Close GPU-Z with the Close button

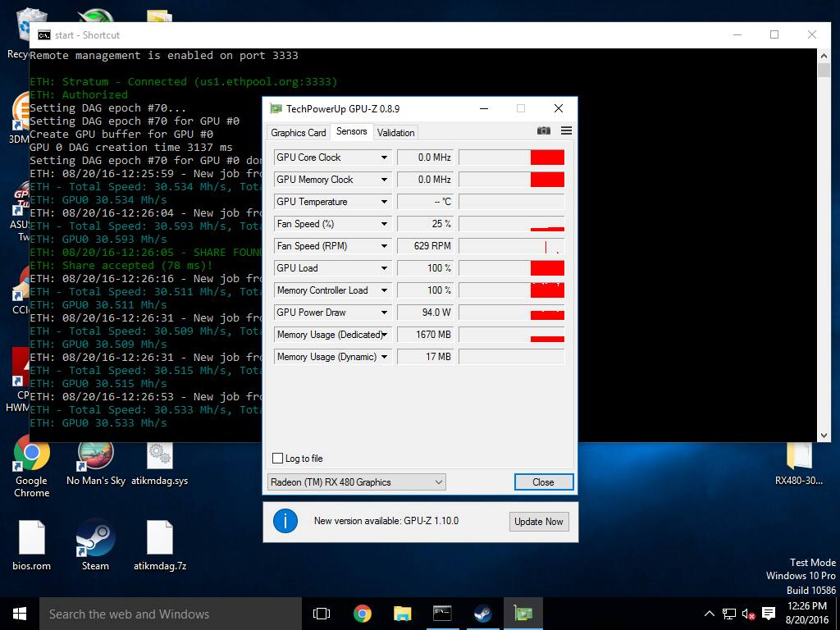(x=543, y=482)
